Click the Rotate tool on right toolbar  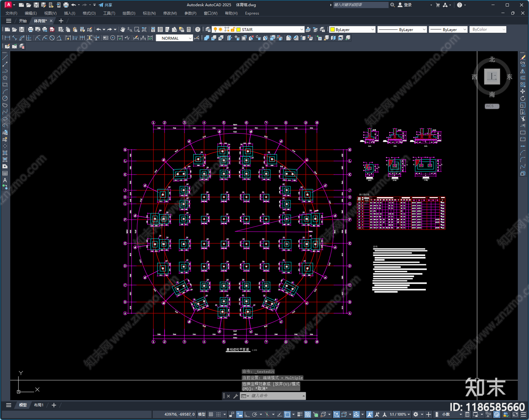point(523,99)
